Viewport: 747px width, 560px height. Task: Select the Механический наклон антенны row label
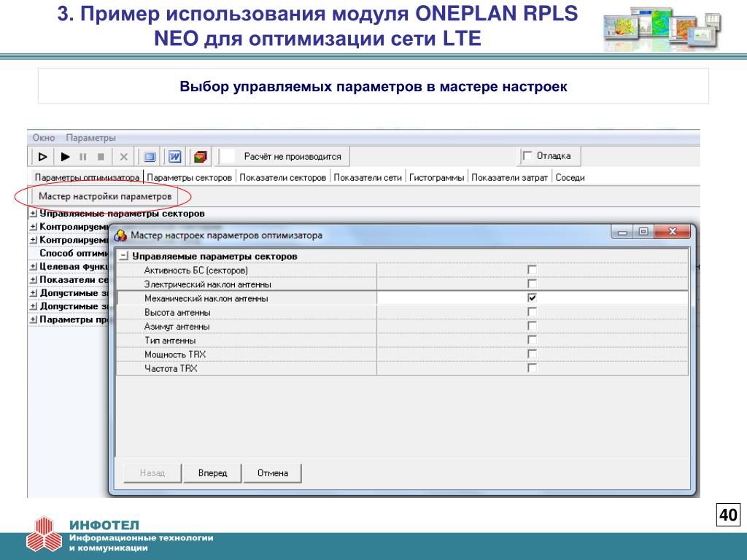point(206,298)
